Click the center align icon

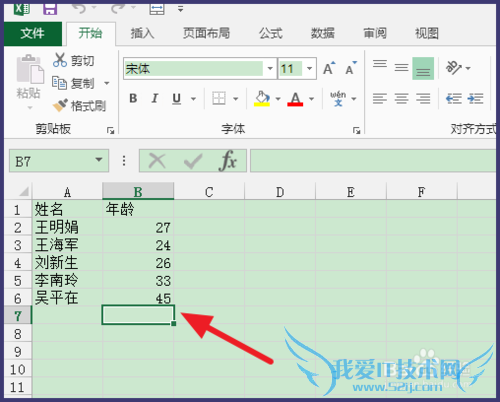(401, 98)
